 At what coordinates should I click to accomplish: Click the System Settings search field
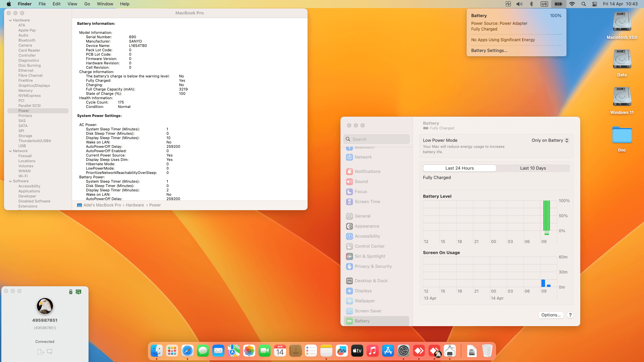coord(376,139)
